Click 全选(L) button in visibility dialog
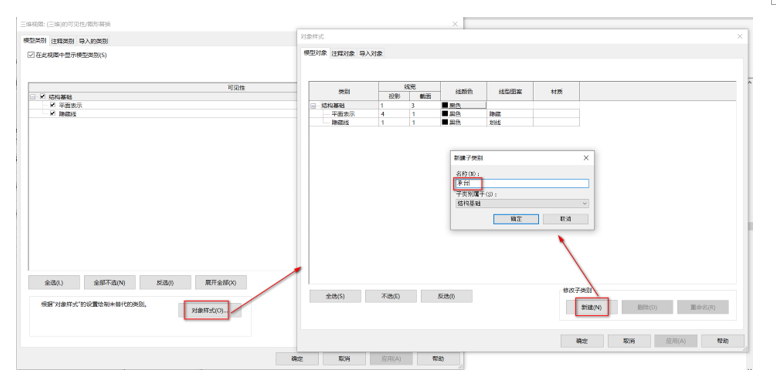776x379 pixels. click(53, 283)
